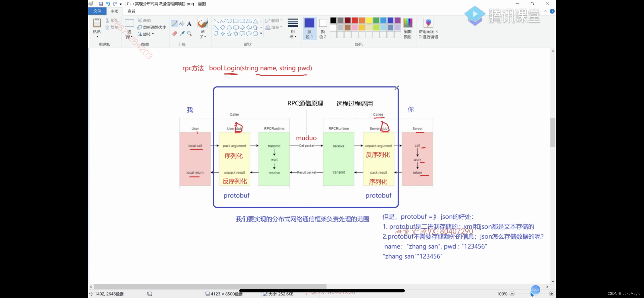644x298 pixels.
Task: Click the Save icon in title bar
Action: [101, 4]
